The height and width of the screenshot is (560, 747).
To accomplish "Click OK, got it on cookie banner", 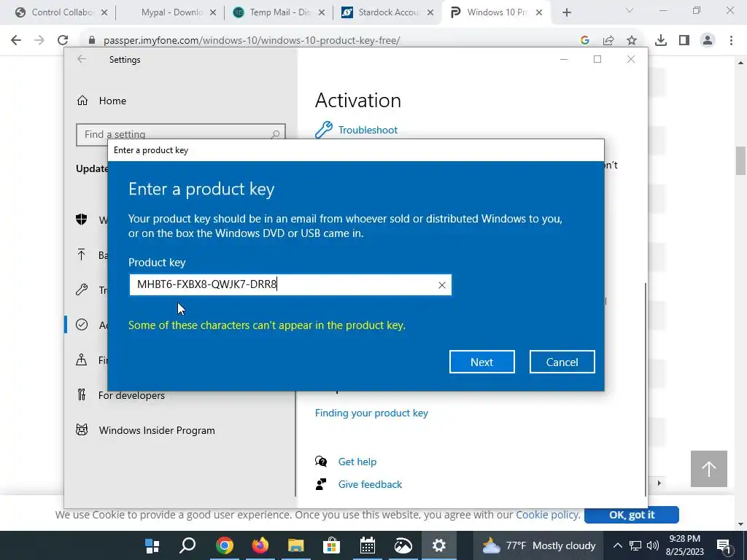I will (631, 515).
